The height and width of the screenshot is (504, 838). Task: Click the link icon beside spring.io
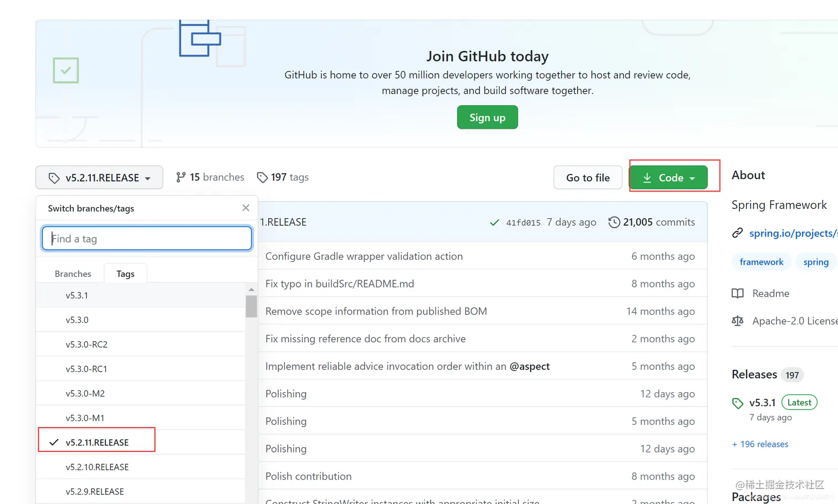pyautogui.click(x=737, y=233)
